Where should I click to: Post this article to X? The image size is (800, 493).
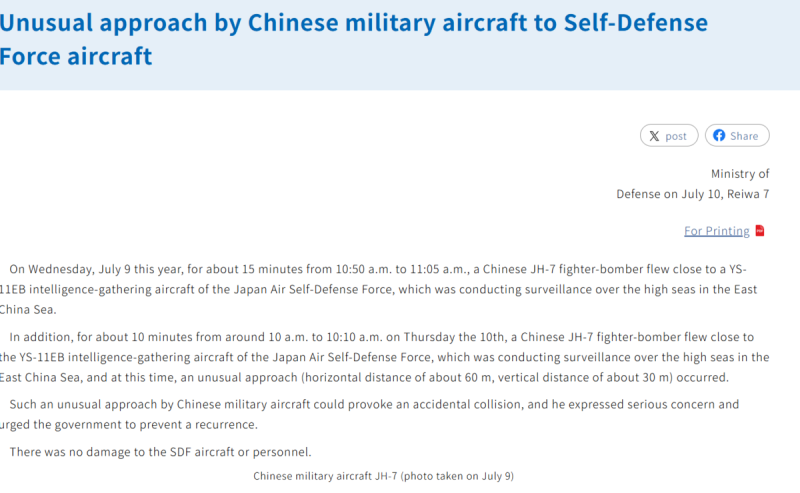click(669, 136)
